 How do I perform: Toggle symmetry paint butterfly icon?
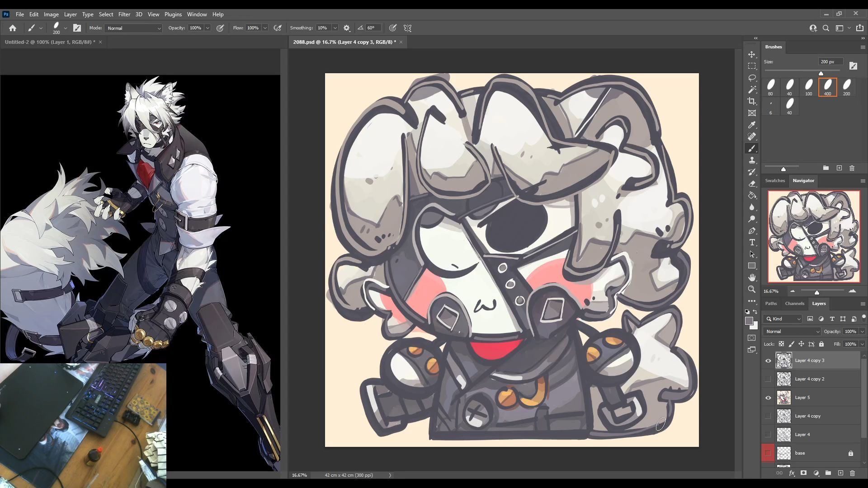click(407, 28)
